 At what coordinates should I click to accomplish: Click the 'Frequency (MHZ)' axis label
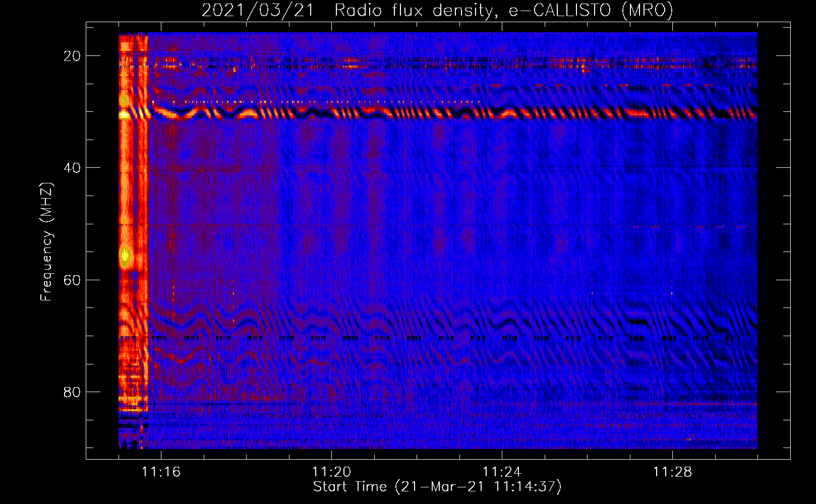click(46, 242)
